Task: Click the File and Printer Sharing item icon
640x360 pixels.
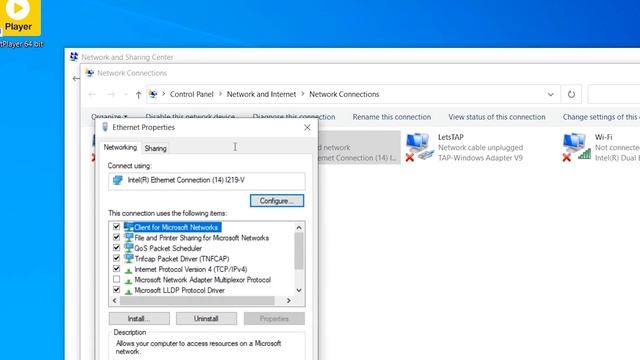Action: click(129, 238)
